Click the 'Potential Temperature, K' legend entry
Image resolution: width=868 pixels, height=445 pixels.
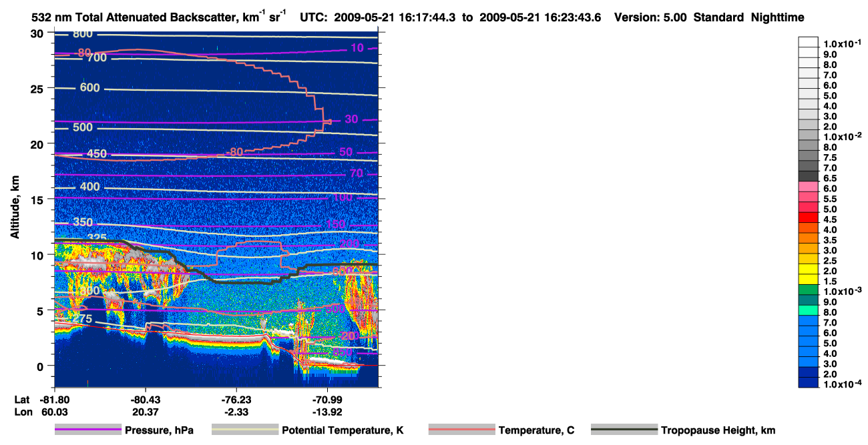(x=343, y=430)
